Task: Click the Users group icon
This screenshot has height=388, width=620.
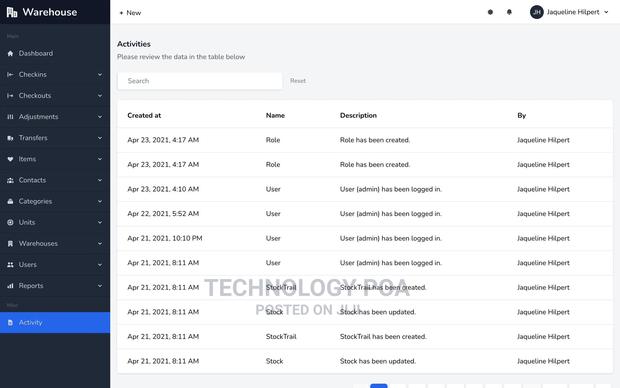Action: [10, 265]
